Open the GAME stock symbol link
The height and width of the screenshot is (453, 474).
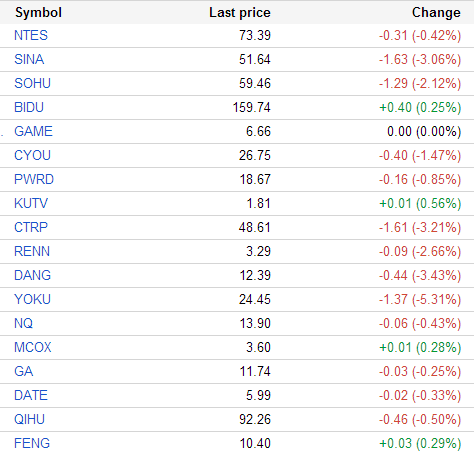[33, 131]
